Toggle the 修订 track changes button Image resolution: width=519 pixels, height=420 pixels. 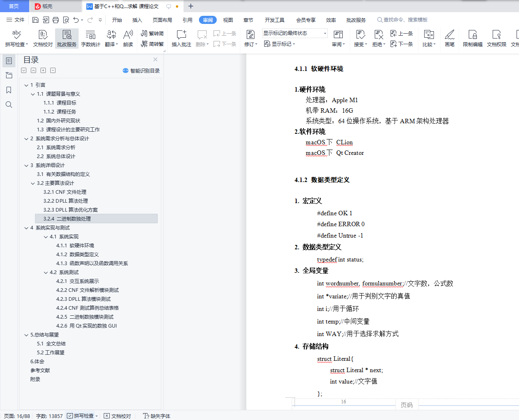tap(251, 39)
